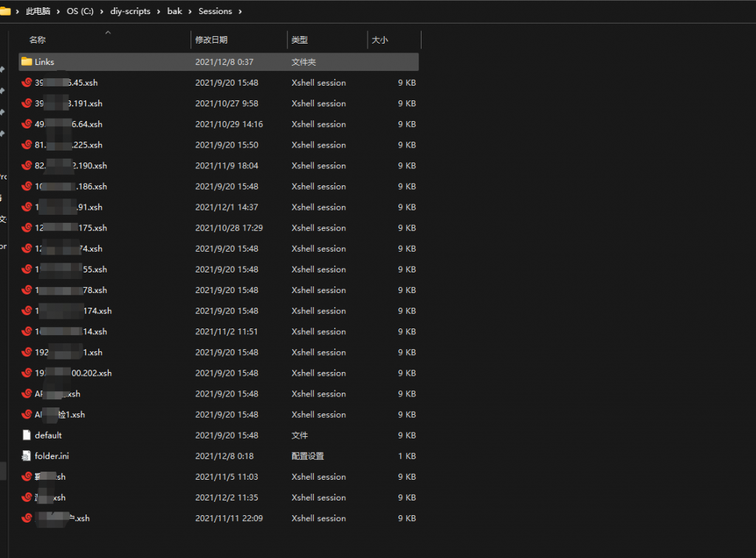Click Xshell icon of file ending 6.64.xsh
Image resolution: width=756 pixels, height=558 pixels.
pos(27,124)
